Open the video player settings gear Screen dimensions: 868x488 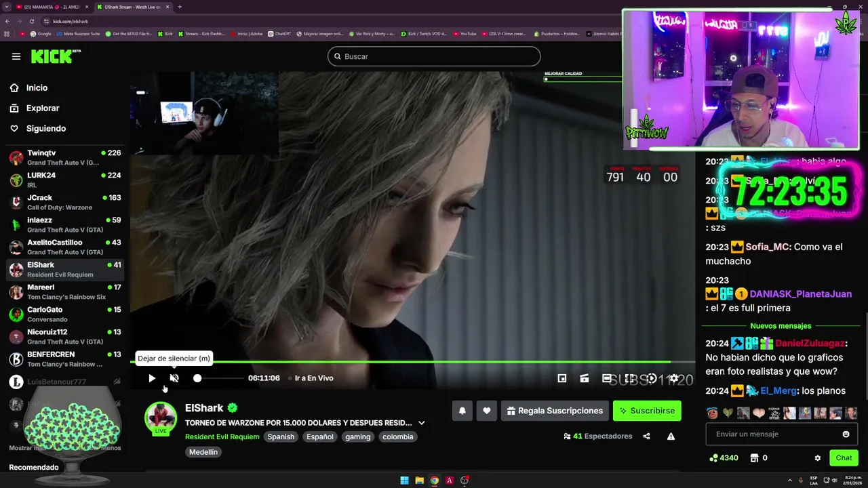tap(673, 378)
